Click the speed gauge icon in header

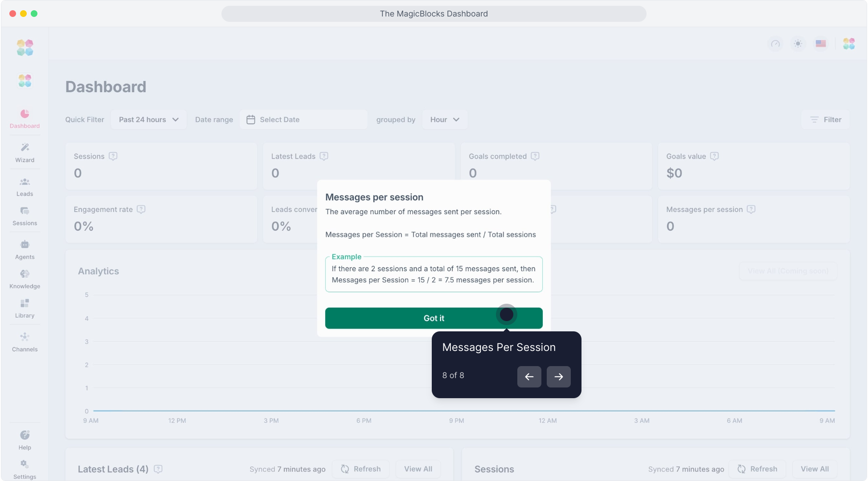click(x=775, y=44)
